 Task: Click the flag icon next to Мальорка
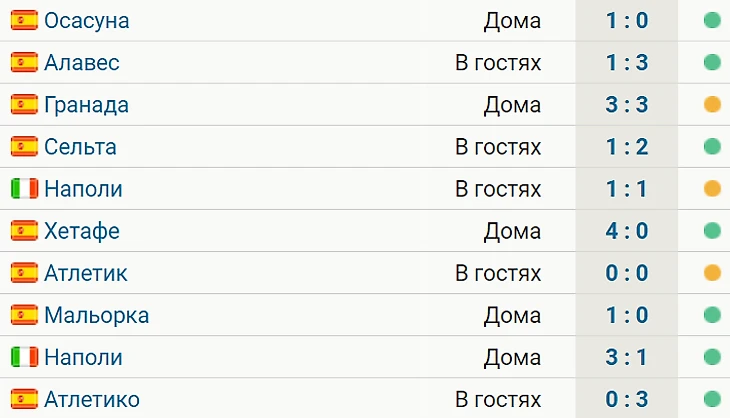tap(24, 315)
